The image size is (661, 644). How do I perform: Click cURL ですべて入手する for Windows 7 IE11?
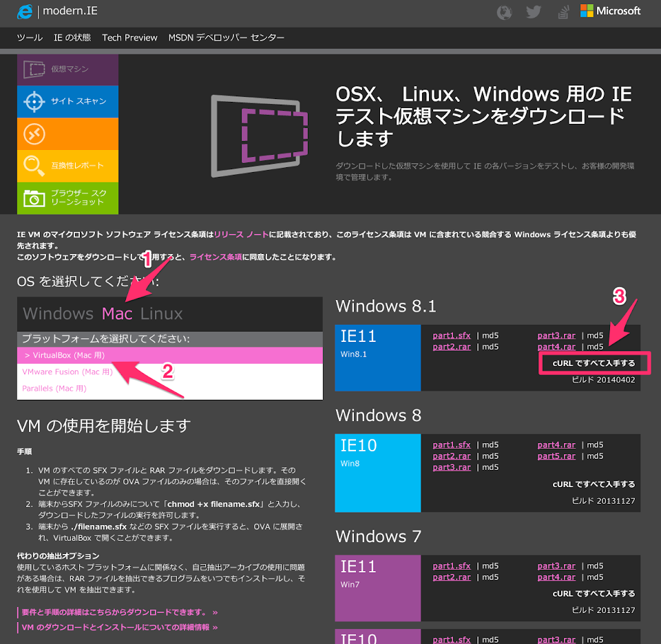coord(594,594)
